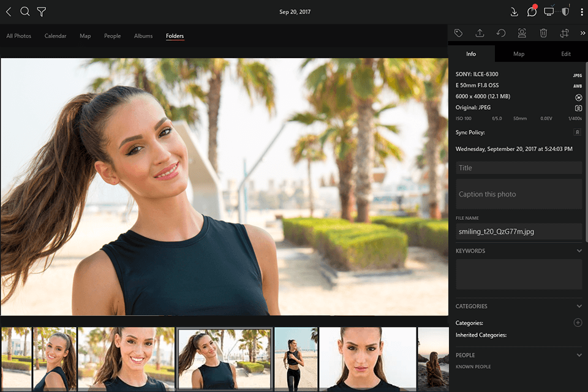
Task: Expand toolbar with double chevron
Action: 582,33
